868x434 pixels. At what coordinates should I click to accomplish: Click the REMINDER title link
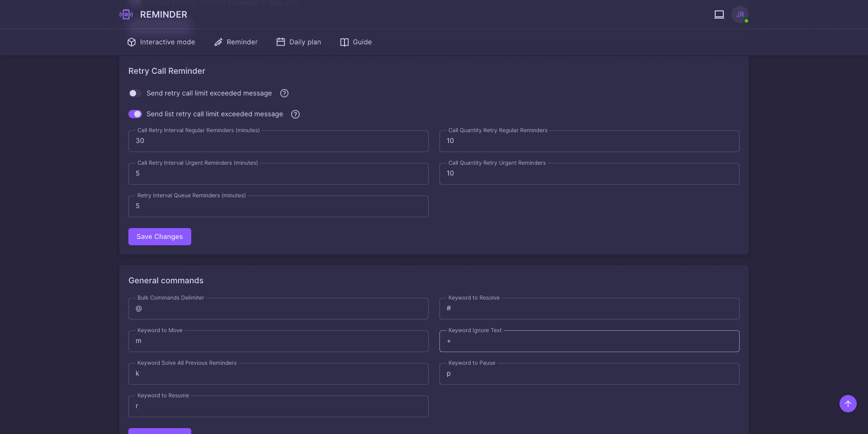164,14
